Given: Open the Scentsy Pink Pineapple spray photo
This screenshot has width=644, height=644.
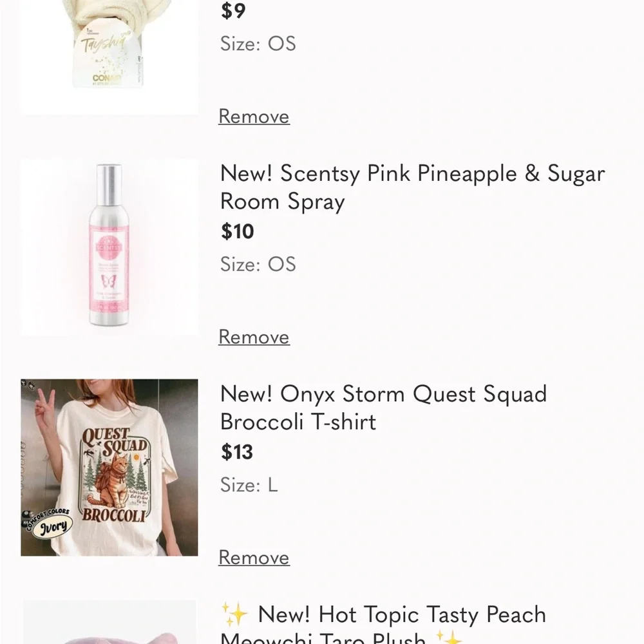Looking at the screenshot, I should click(x=109, y=247).
